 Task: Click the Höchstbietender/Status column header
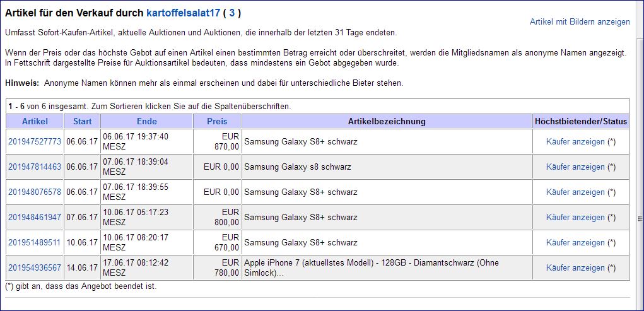point(581,121)
